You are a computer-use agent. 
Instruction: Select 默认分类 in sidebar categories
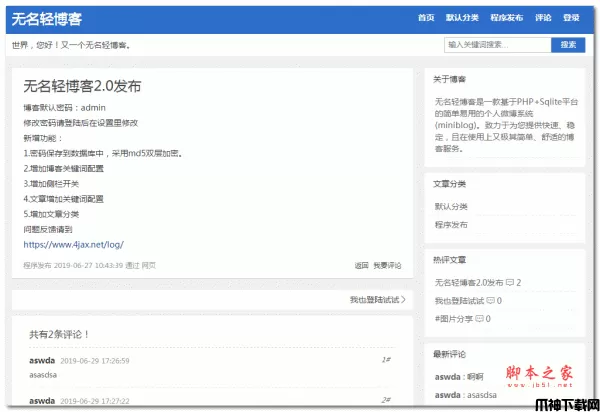pos(451,207)
